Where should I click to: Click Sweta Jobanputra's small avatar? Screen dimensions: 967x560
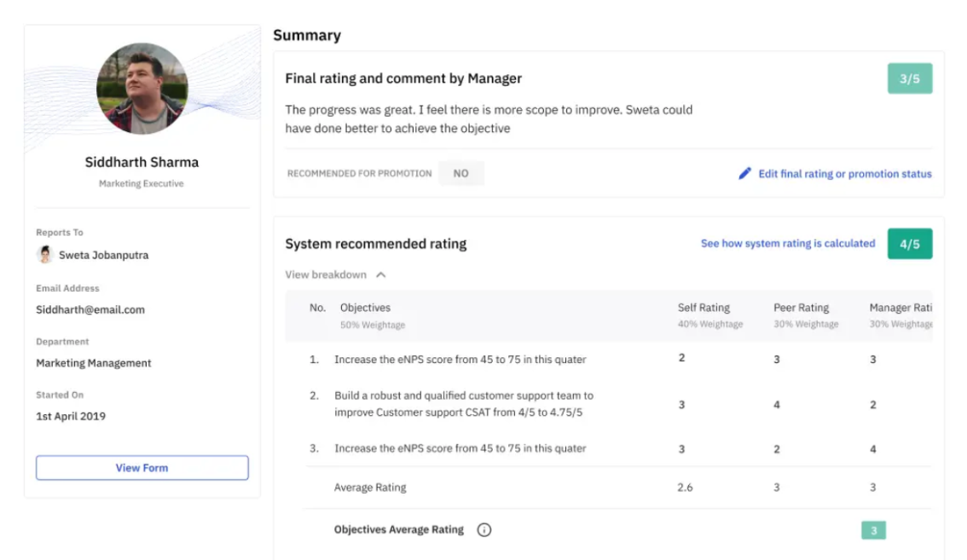click(44, 254)
